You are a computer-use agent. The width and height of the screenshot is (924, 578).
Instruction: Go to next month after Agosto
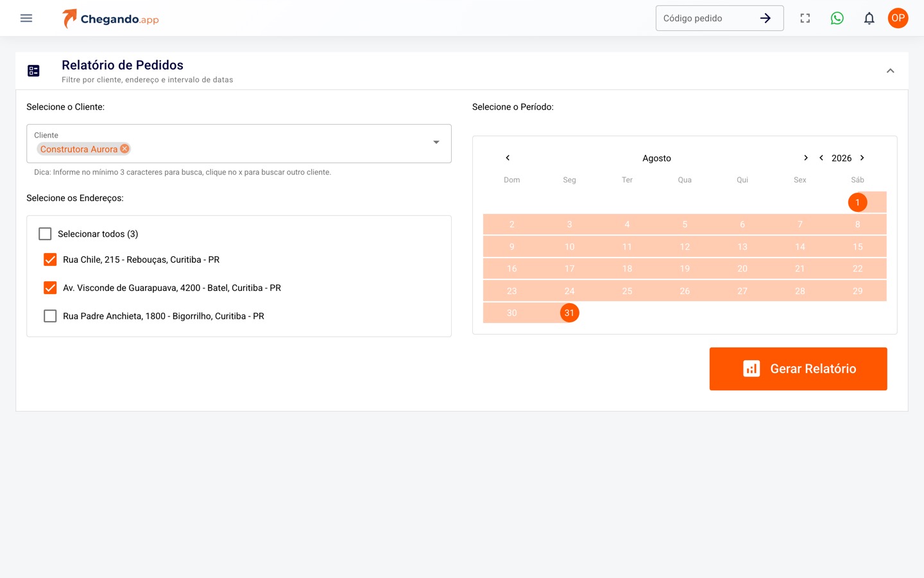[x=806, y=158]
